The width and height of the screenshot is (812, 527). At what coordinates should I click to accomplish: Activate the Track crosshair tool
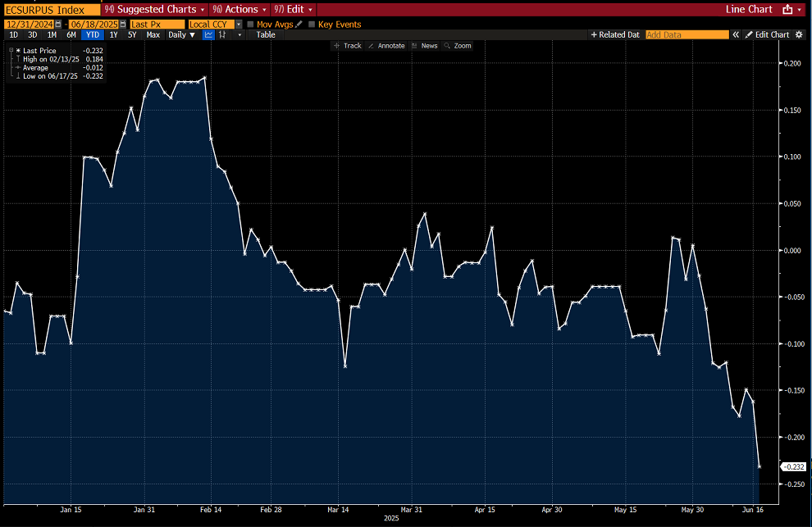point(348,46)
